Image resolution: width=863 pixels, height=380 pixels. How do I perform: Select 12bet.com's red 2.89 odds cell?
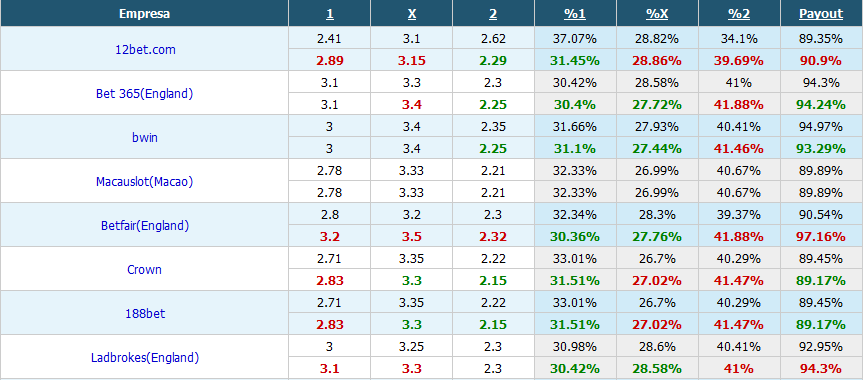[330, 61]
